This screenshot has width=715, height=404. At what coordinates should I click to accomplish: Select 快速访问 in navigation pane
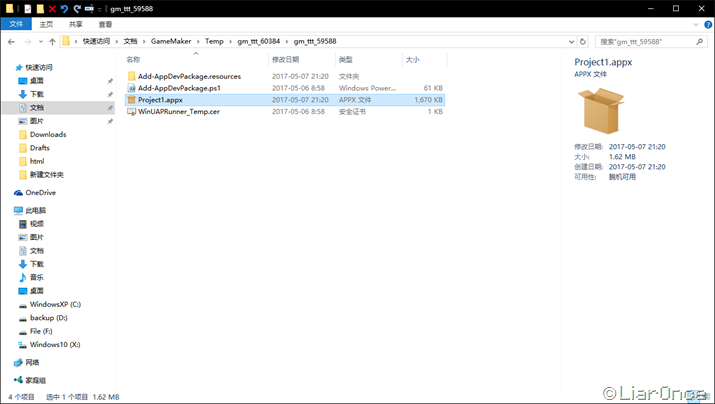(x=39, y=67)
